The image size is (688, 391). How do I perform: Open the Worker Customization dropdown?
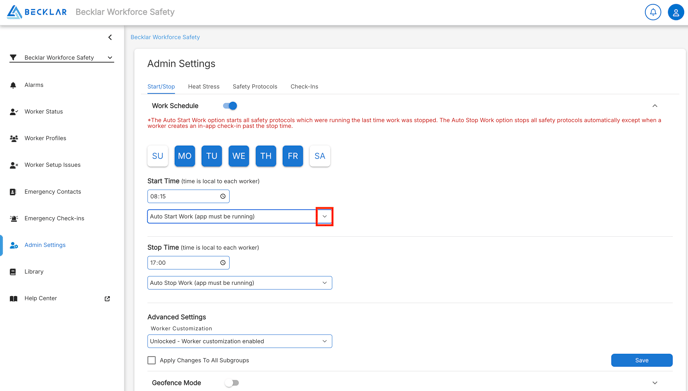tap(240, 341)
